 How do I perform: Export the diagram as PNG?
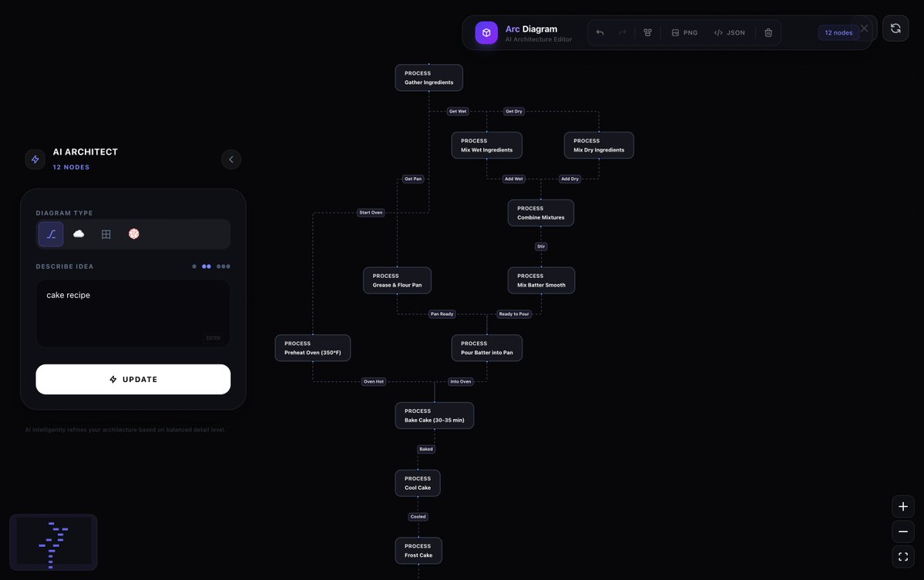tap(685, 32)
